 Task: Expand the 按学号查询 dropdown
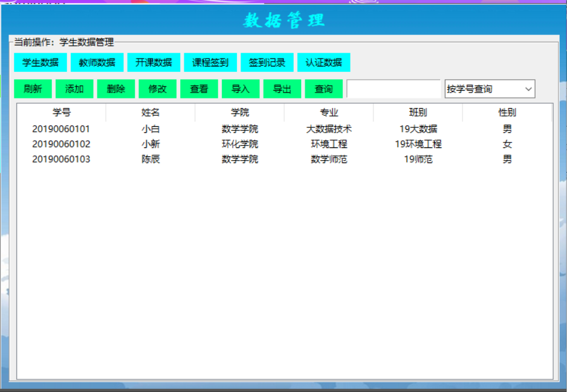[x=490, y=89]
